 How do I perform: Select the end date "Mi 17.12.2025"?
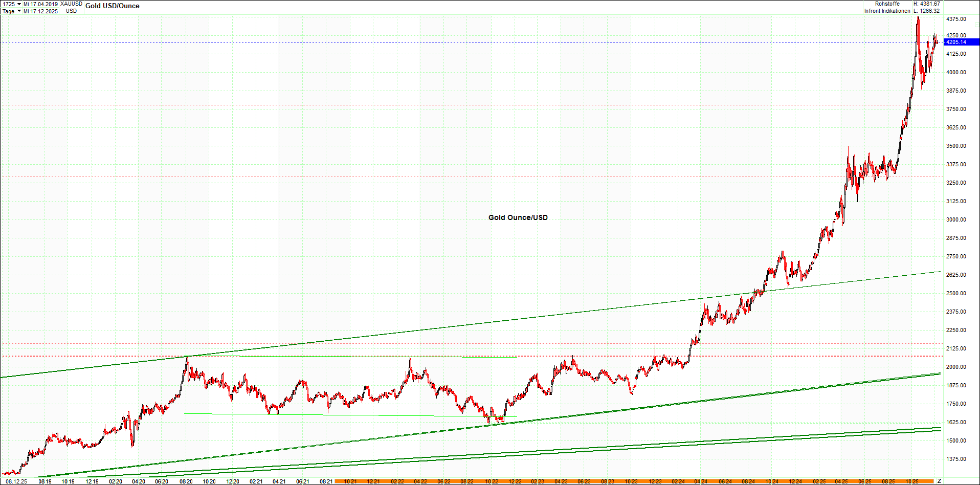coord(41,11)
